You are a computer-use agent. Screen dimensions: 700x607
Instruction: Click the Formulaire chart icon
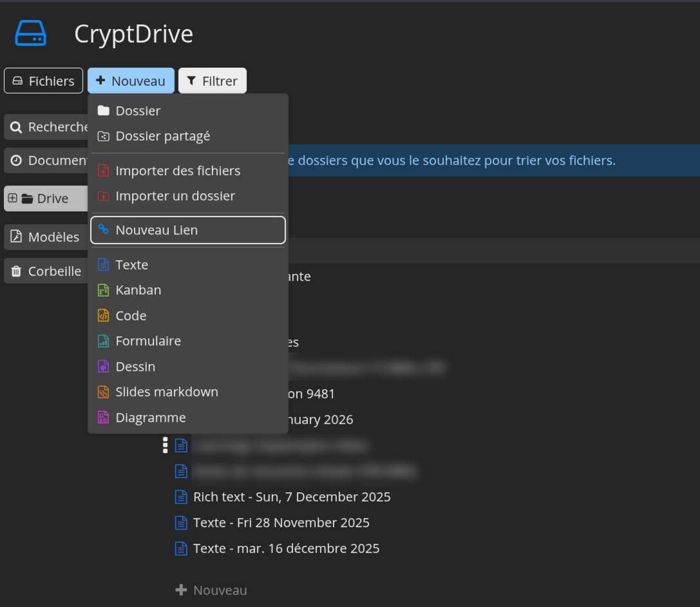coord(103,341)
